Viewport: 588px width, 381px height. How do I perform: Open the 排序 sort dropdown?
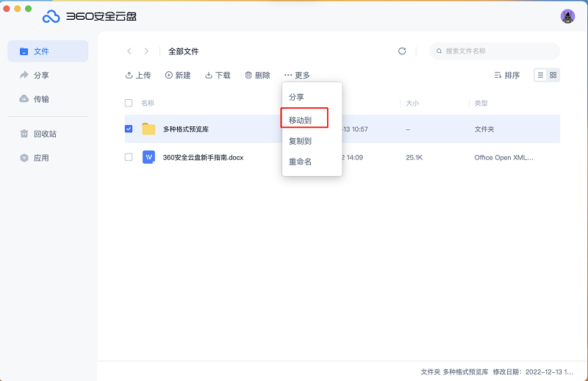tap(506, 76)
